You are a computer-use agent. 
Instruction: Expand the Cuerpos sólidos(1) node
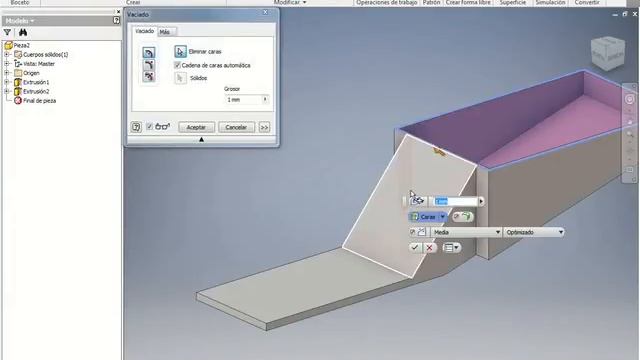click(x=7, y=54)
